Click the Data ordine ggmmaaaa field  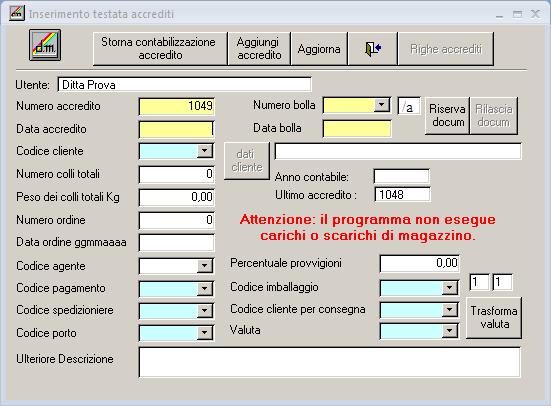coord(176,243)
